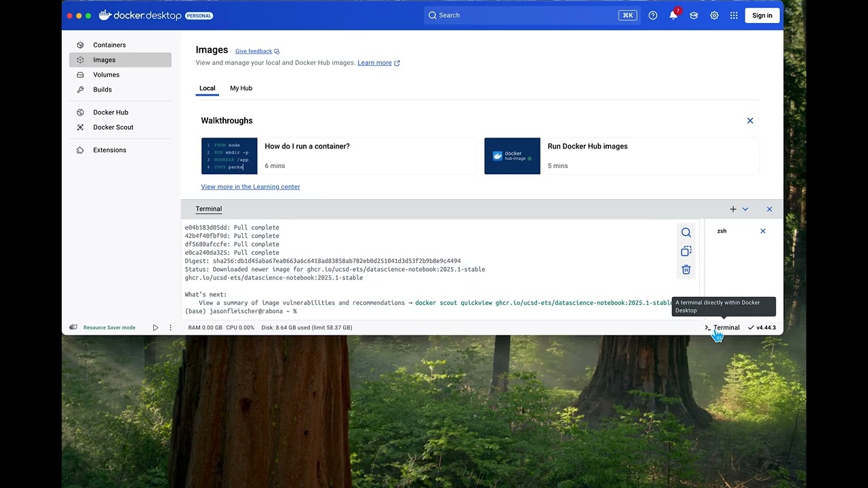Click the PERSONAL plan badge
The height and width of the screenshot is (488, 868).
coord(199,16)
